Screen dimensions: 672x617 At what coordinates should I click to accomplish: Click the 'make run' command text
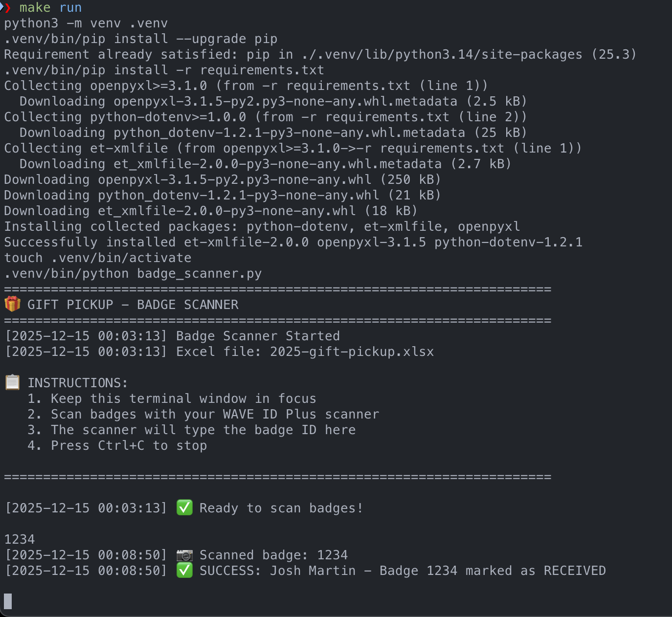point(50,7)
